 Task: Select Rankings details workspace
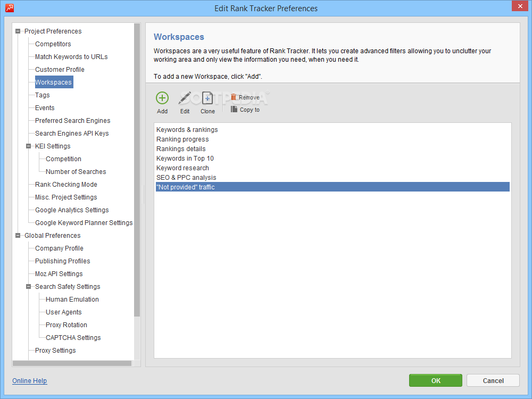(332, 148)
